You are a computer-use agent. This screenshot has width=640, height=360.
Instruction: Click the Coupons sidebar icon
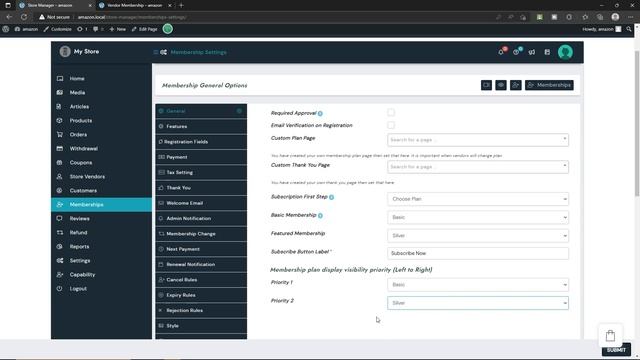[x=60, y=162]
